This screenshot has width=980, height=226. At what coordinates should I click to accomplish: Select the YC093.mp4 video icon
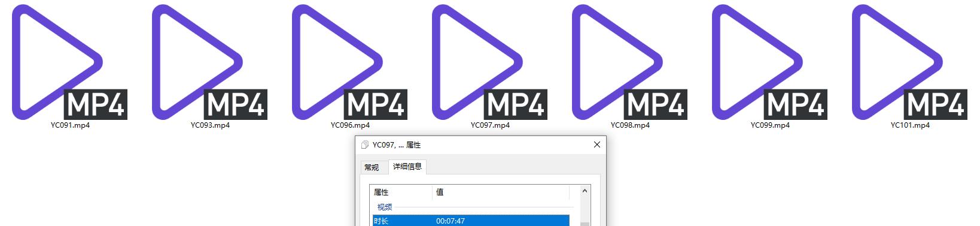pos(210,62)
